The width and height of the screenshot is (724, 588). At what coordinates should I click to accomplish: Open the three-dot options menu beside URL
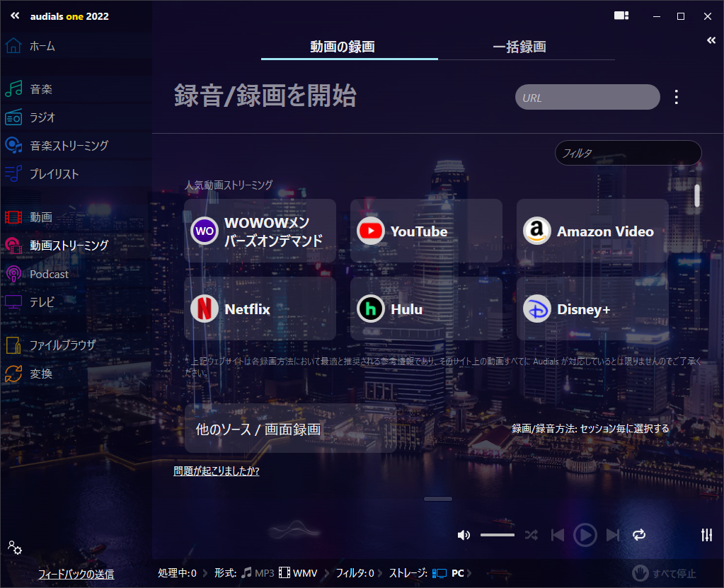[677, 97]
